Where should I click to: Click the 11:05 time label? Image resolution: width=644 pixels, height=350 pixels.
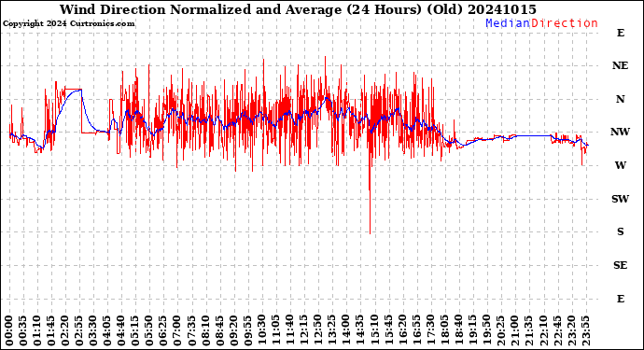click(275, 330)
